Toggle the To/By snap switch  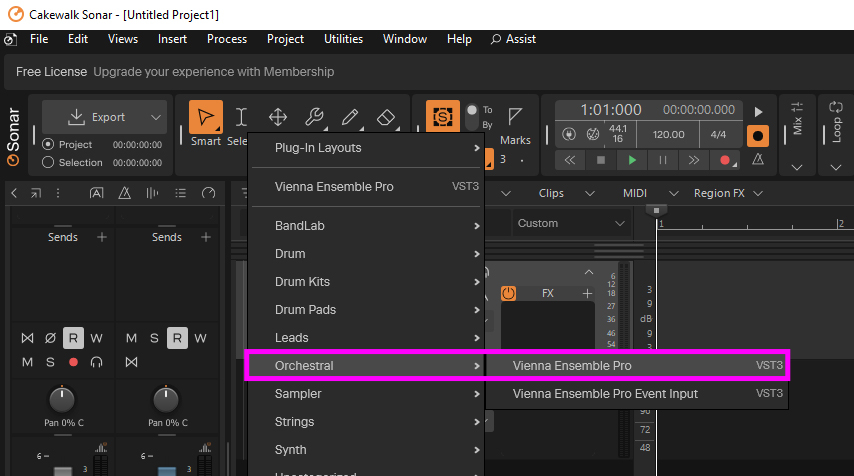click(472, 117)
